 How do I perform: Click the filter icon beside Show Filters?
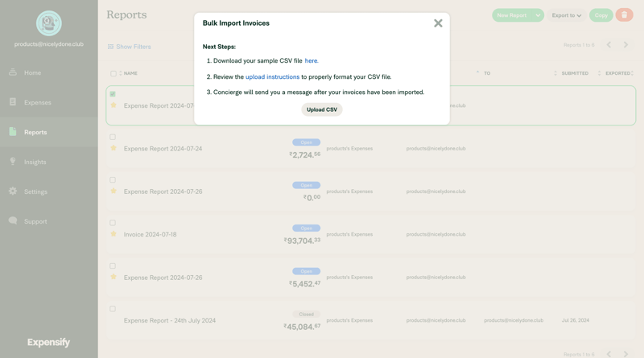tap(110, 47)
